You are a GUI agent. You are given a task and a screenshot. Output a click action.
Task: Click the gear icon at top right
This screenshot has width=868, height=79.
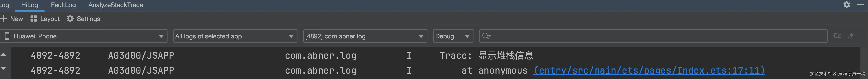click(x=846, y=5)
